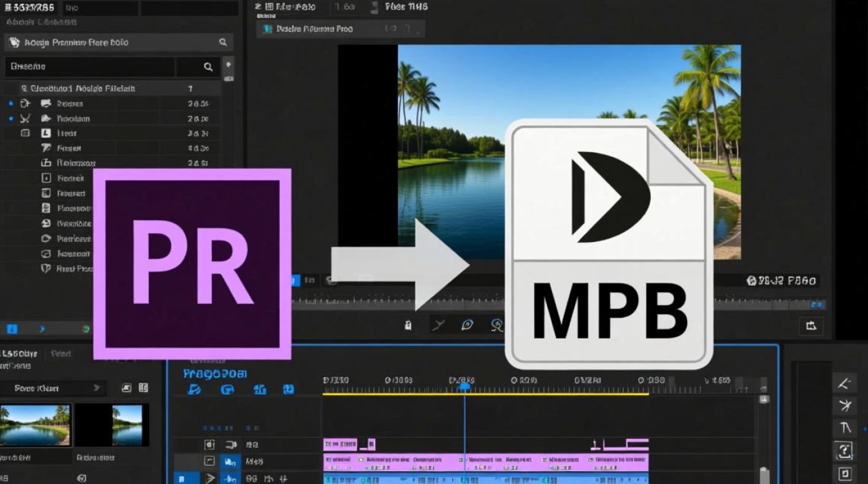Toggle the small box left of the third list row
868x484 pixels.
click(x=25, y=133)
